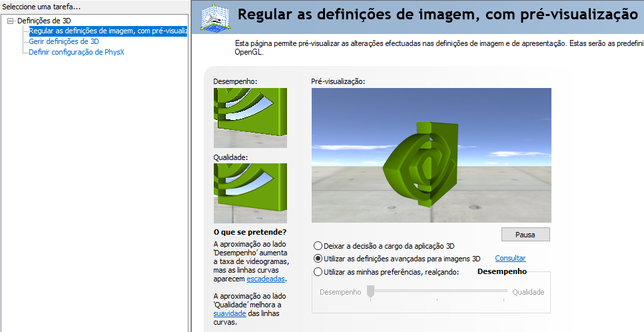This screenshot has width=644, height=332.
Task: Open the escadeadas help link
Action: click(x=266, y=279)
